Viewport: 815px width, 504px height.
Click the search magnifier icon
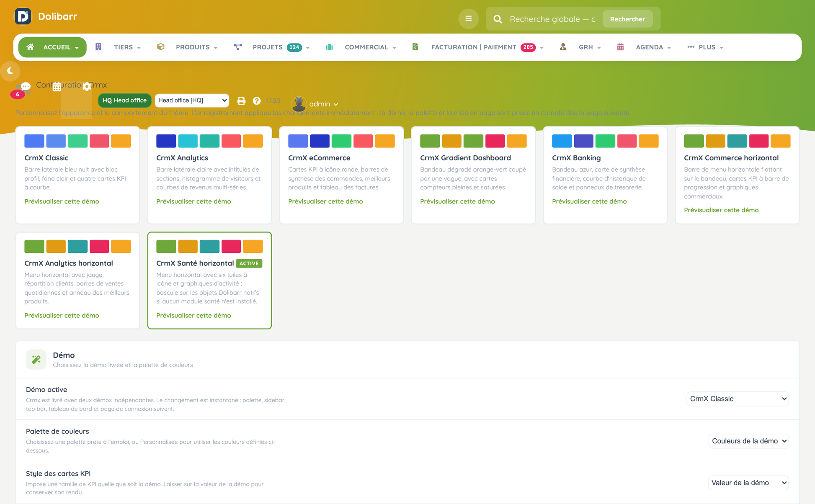[x=498, y=19]
